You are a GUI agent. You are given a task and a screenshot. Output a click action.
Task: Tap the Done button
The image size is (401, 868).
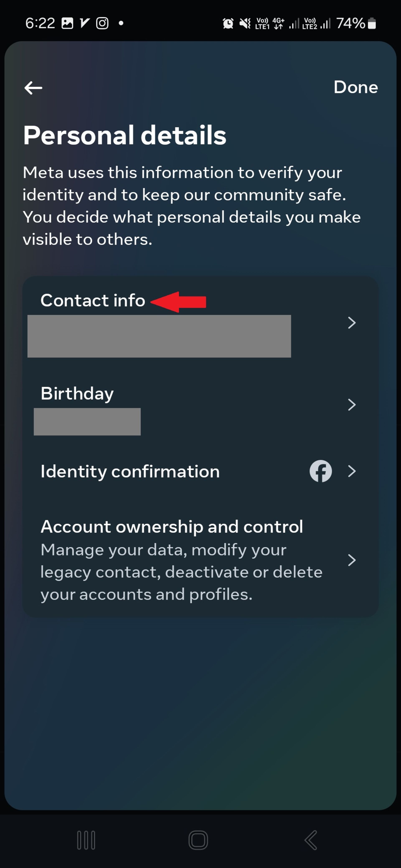click(355, 87)
